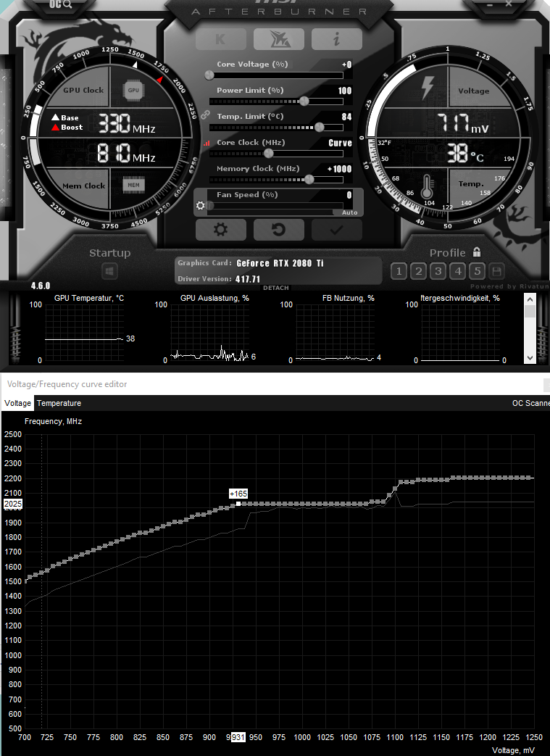Click the Memory Clock slider handle

coord(309,179)
